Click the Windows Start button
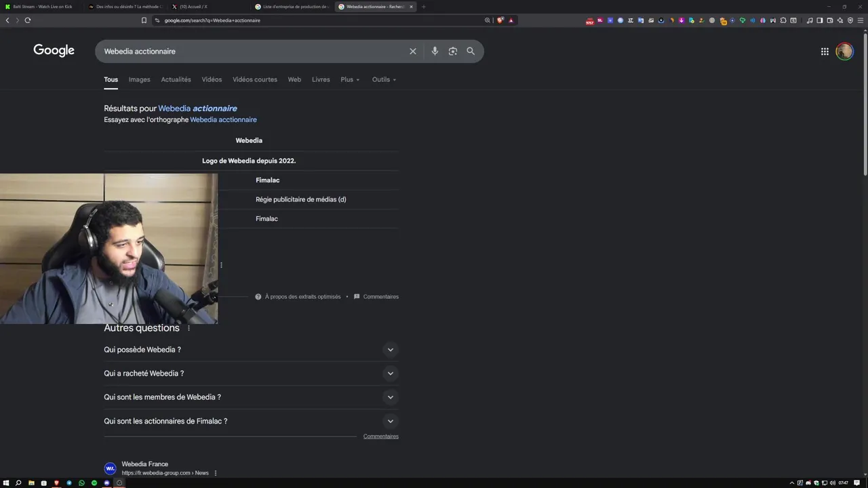 point(6,483)
